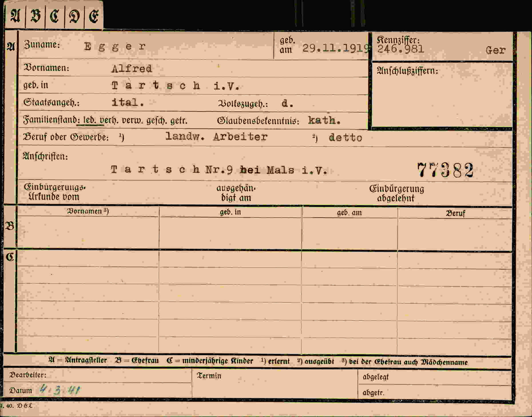Click 'Einbürgerungs-Urkunde vom' label
Viewport: 532px width, 417px height.
click(55, 192)
